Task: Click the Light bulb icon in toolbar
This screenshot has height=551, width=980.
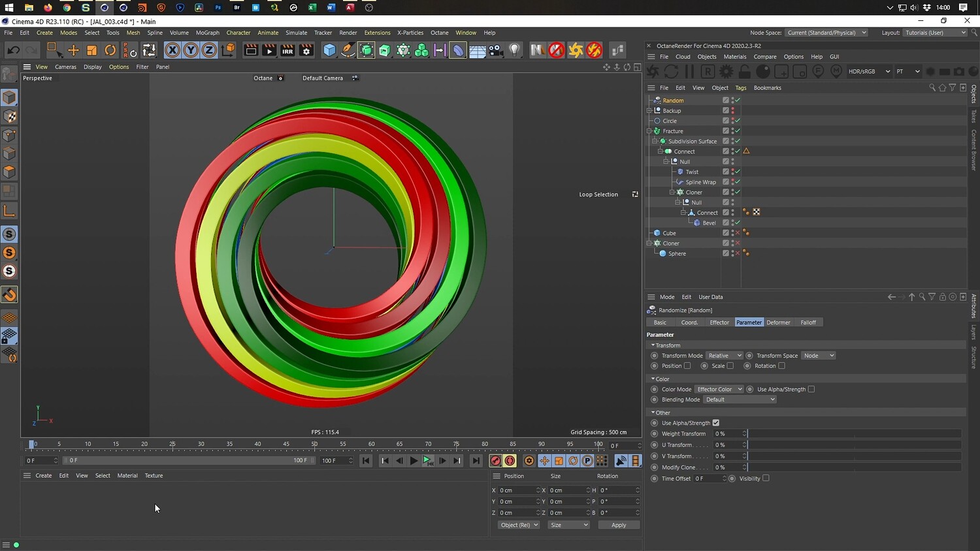Action: [x=515, y=50]
